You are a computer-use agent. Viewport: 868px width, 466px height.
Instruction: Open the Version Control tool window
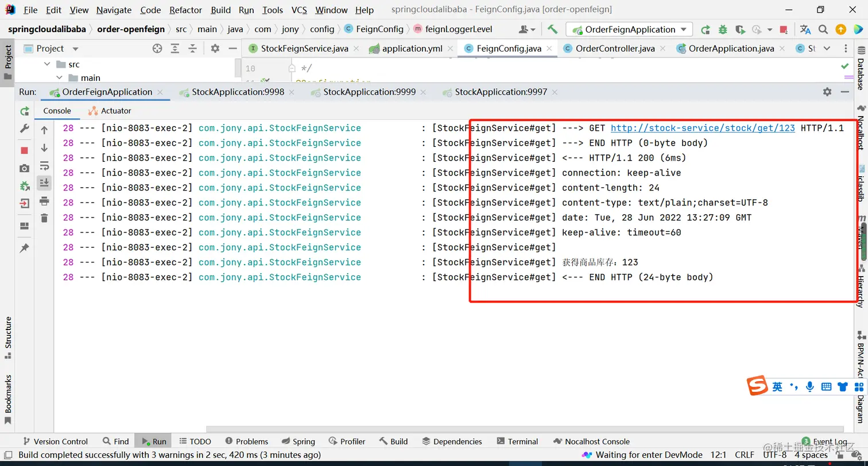click(55, 441)
